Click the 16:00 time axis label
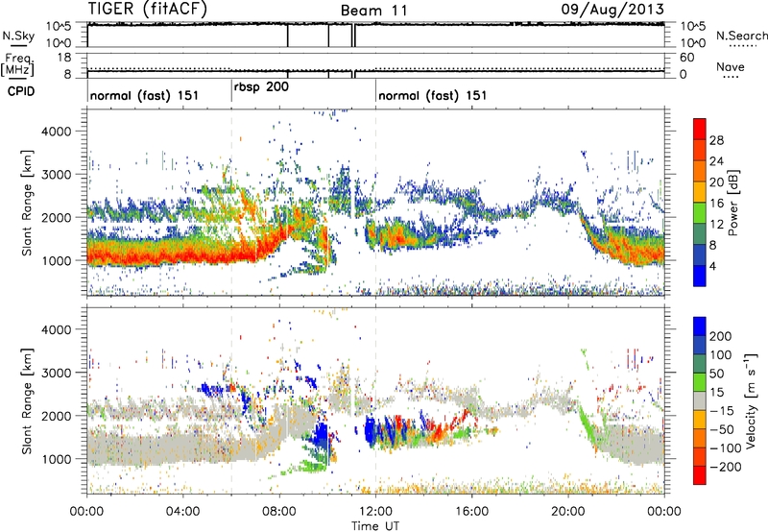The image size is (768, 532). [x=471, y=512]
